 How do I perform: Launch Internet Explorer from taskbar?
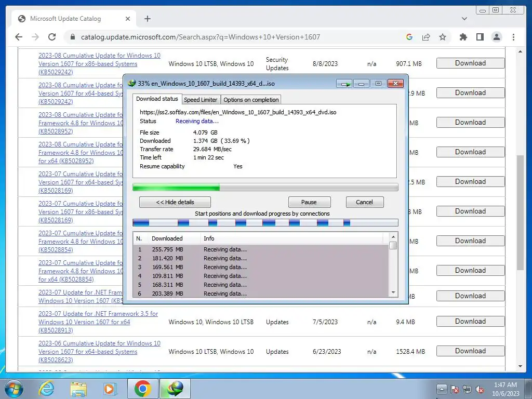(46, 389)
